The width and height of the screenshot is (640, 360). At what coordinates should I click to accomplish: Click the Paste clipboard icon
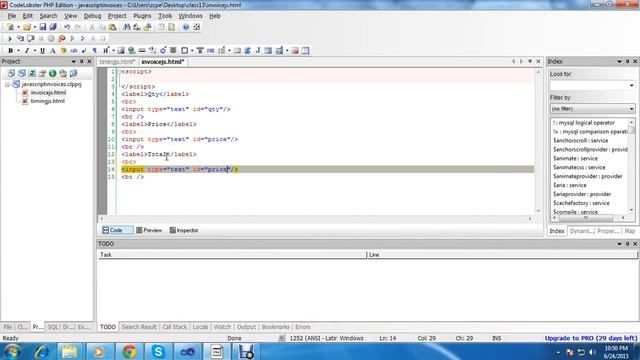pyautogui.click(x=113, y=27)
